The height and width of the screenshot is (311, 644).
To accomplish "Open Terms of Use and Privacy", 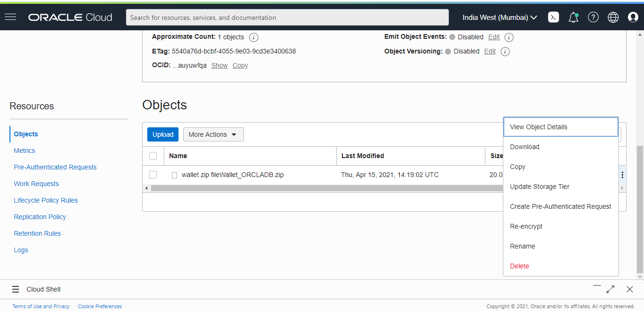I will click(x=41, y=306).
